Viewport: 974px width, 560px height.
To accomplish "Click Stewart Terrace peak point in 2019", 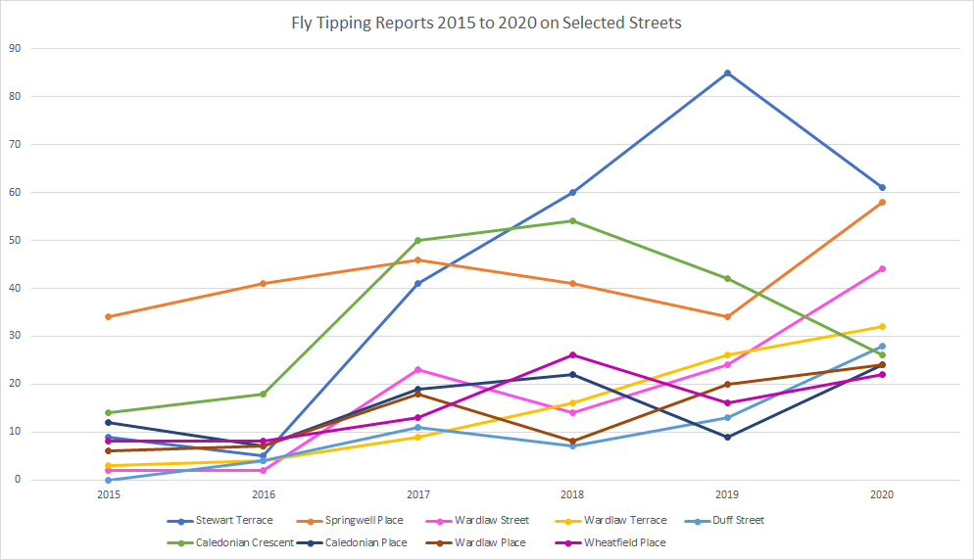I will point(727,72).
